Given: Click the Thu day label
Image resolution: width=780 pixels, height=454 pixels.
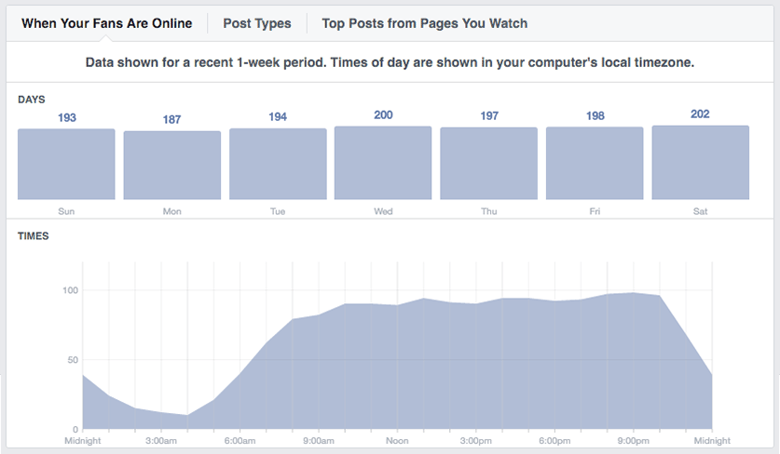Looking at the screenshot, I should tap(489, 211).
